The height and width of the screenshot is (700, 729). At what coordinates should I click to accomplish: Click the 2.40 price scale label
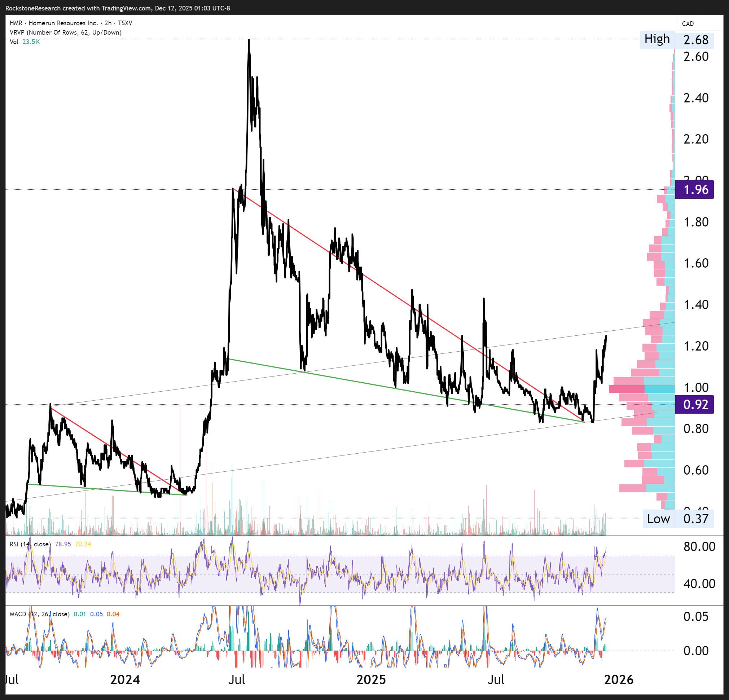pos(696,98)
